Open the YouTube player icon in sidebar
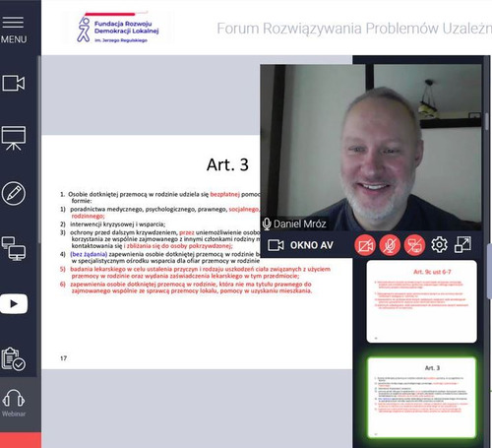The height and width of the screenshot is (448, 492). [14, 304]
